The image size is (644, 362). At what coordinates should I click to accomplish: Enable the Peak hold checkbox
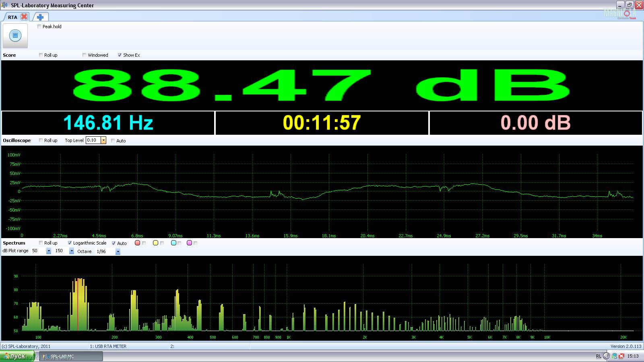[39, 27]
